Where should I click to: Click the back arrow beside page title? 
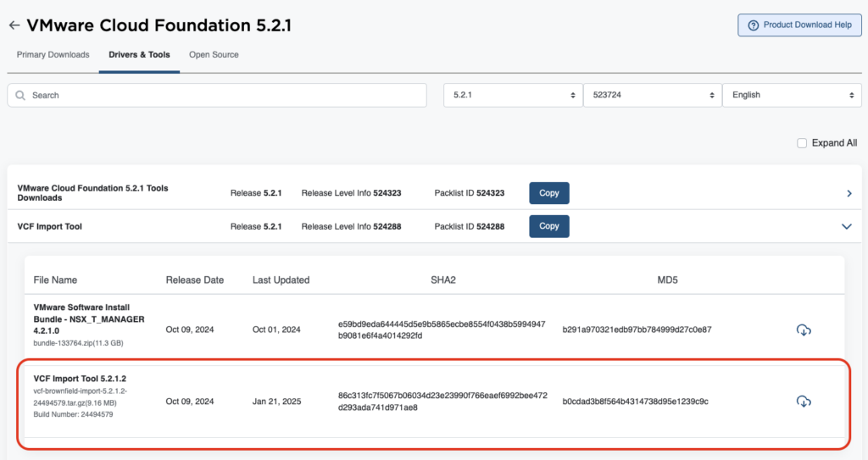tap(14, 25)
